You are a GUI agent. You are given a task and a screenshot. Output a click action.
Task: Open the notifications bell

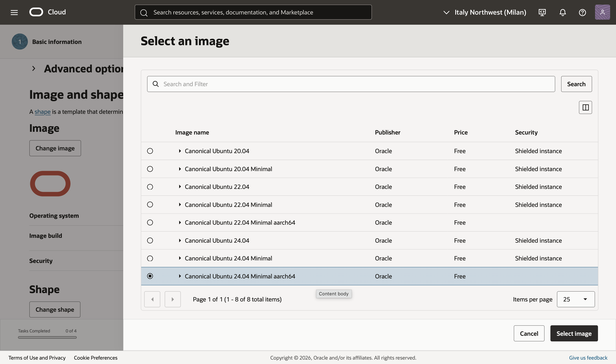(562, 12)
